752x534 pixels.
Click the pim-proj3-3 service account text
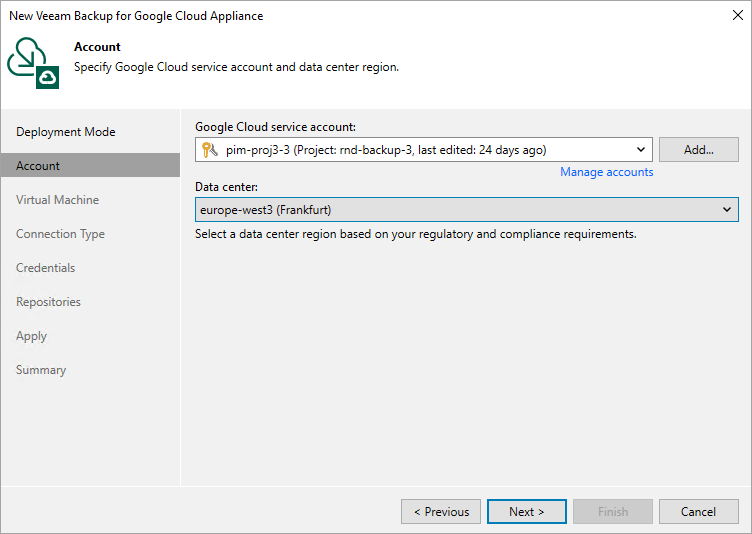[386, 150]
